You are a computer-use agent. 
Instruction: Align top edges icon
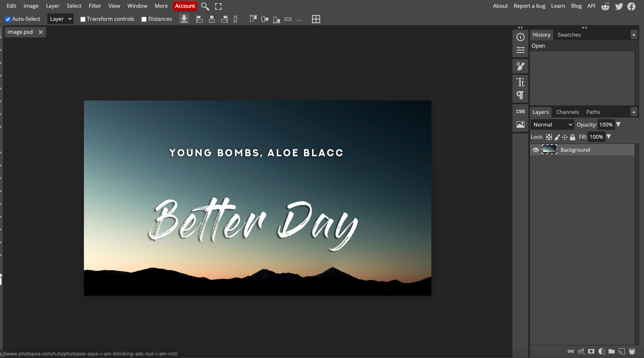click(x=253, y=19)
